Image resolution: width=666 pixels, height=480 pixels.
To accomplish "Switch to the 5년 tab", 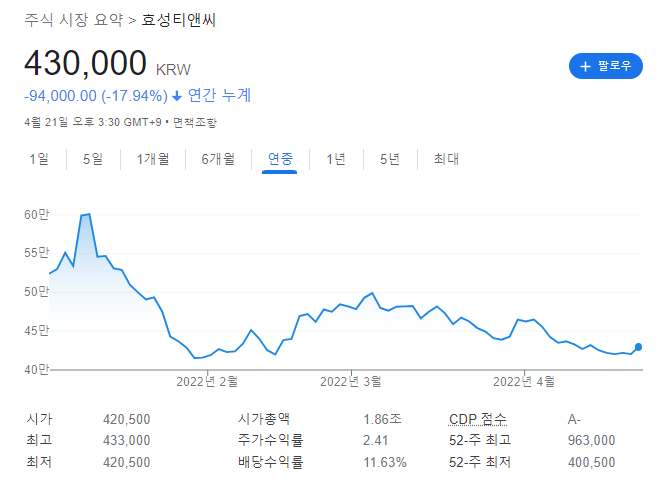I will [x=389, y=159].
